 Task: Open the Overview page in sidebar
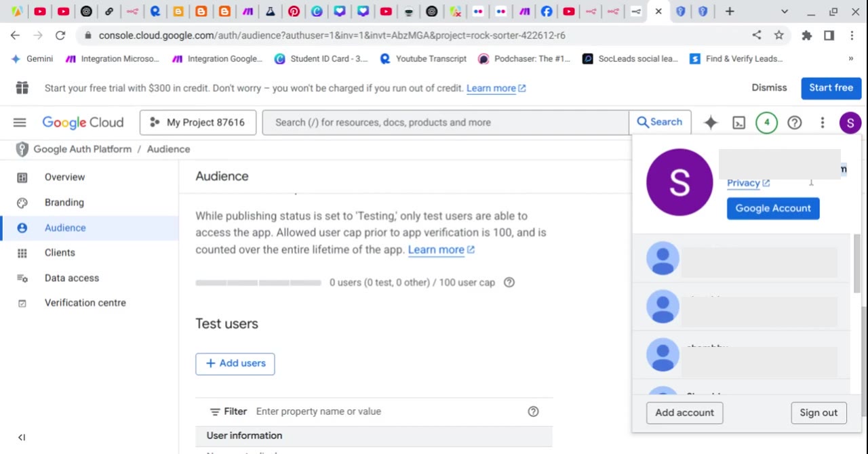pos(64,177)
